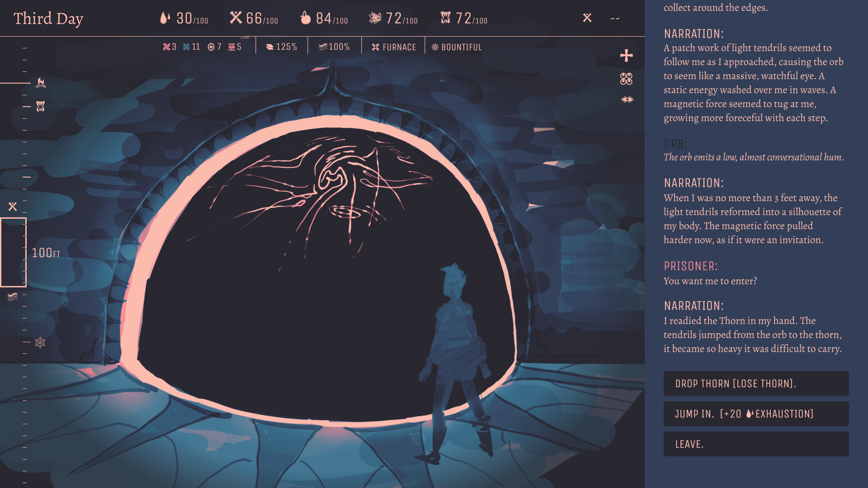Click the Third Day title label
The height and width of the screenshot is (488, 868).
coord(48,19)
